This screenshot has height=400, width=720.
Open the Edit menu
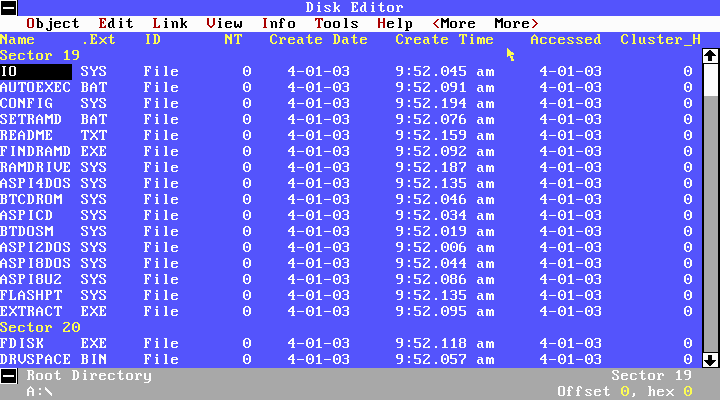(x=116, y=23)
